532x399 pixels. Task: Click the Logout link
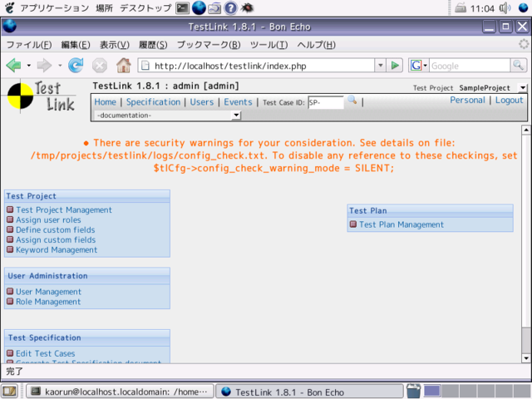pyautogui.click(x=510, y=100)
